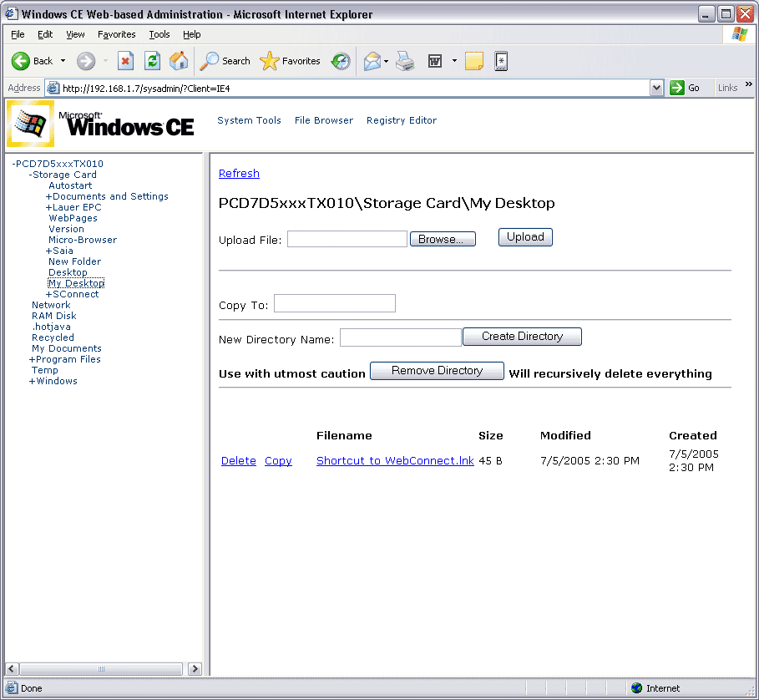Open the Favorites star button
This screenshot has height=700, width=759.
290,61
